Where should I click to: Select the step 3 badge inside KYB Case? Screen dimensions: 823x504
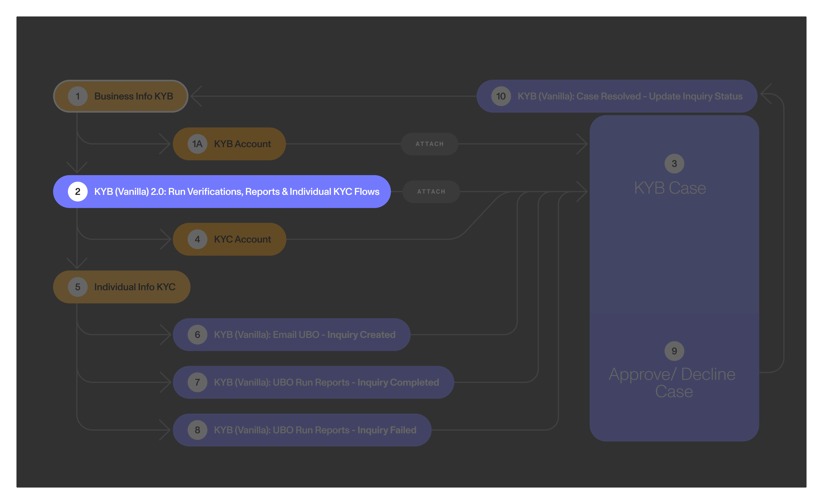tap(674, 164)
